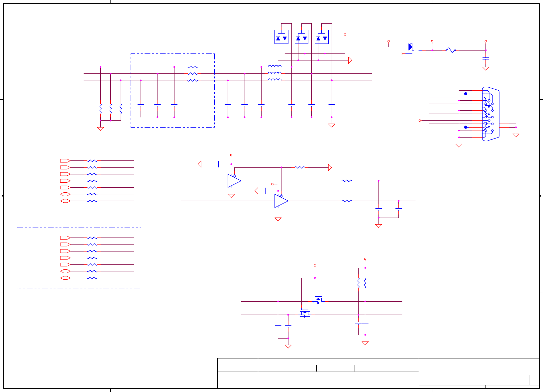The width and height of the screenshot is (543, 392).
Task: Click the top inductor on the three-line bus
Action: pos(274,66)
